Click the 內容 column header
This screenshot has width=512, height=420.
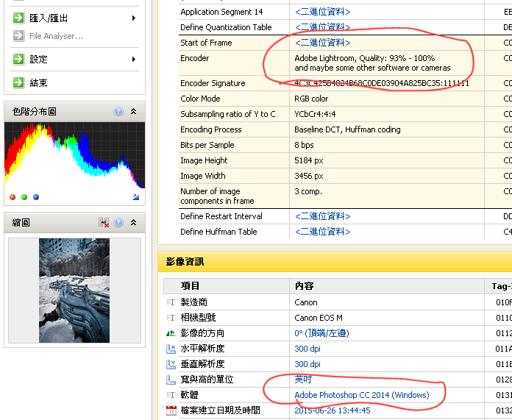(x=304, y=286)
